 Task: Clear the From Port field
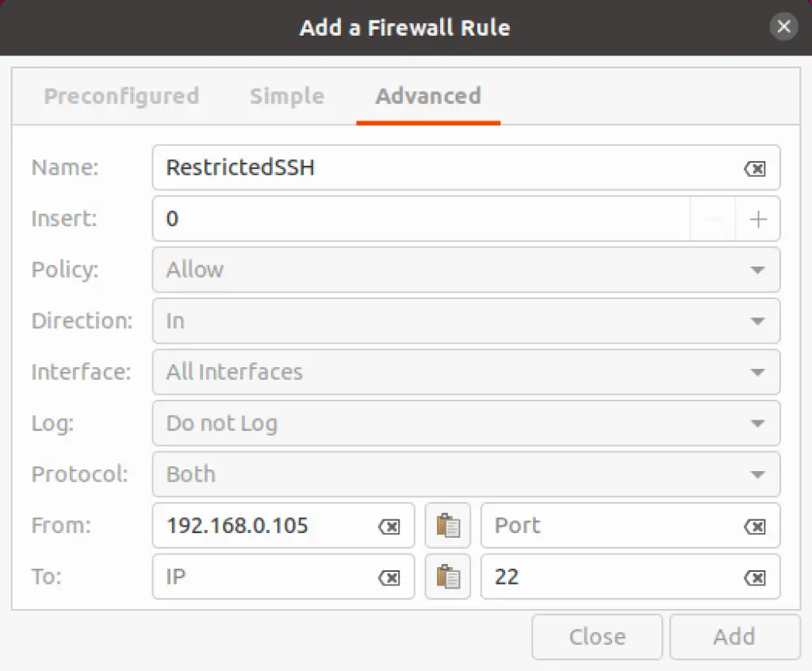point(755,527)
